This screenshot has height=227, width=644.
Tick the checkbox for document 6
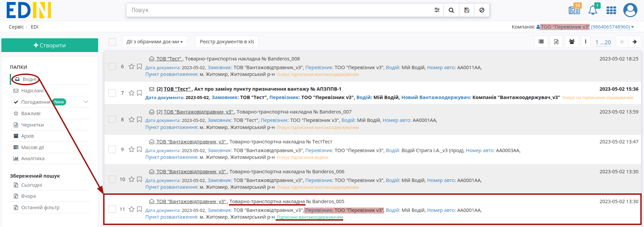(x=112, y=66)
